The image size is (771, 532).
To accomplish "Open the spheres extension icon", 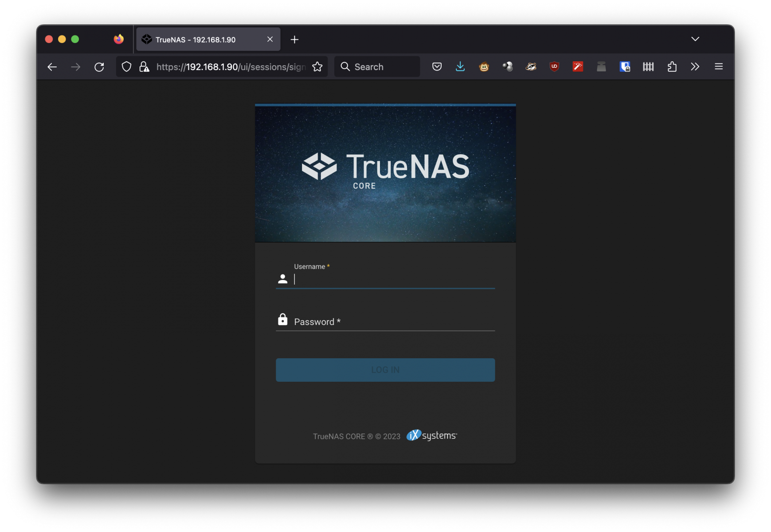I will [508, 67].
